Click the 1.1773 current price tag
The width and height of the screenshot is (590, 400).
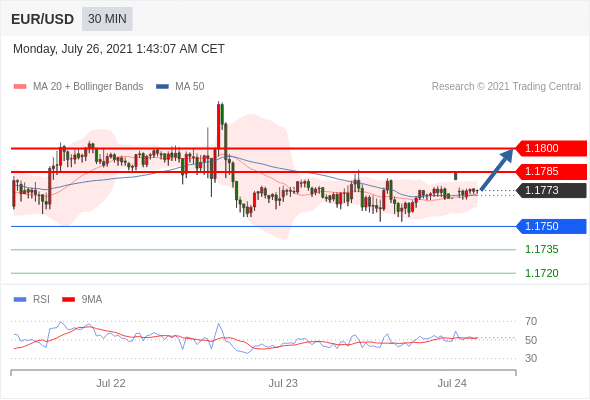(x=551, y=190)
